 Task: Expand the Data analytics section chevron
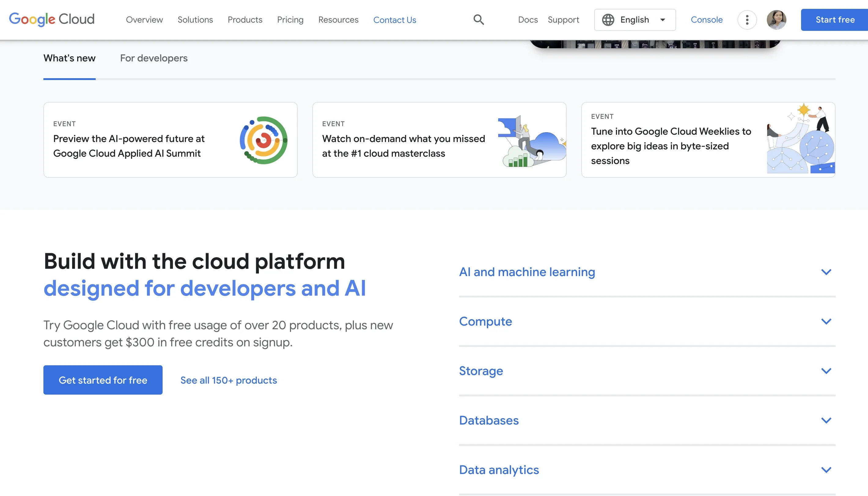(826, 470)
